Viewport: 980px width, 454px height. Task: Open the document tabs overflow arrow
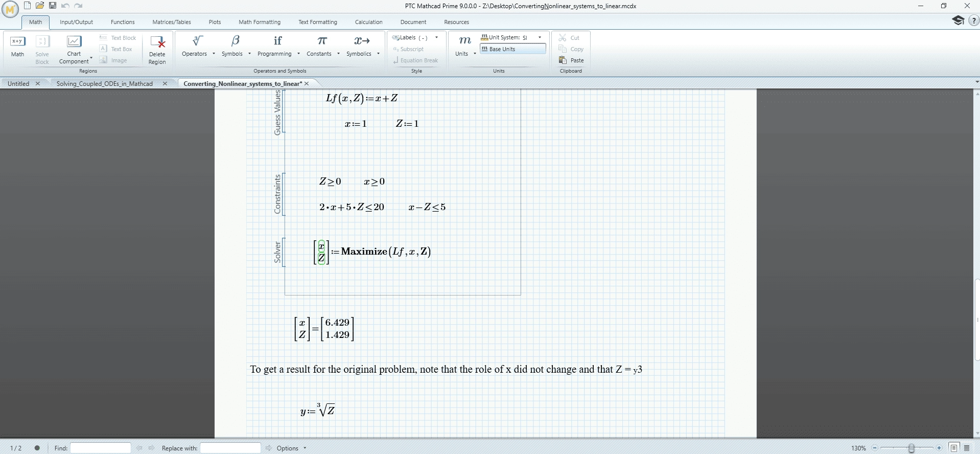coord(977,82)
